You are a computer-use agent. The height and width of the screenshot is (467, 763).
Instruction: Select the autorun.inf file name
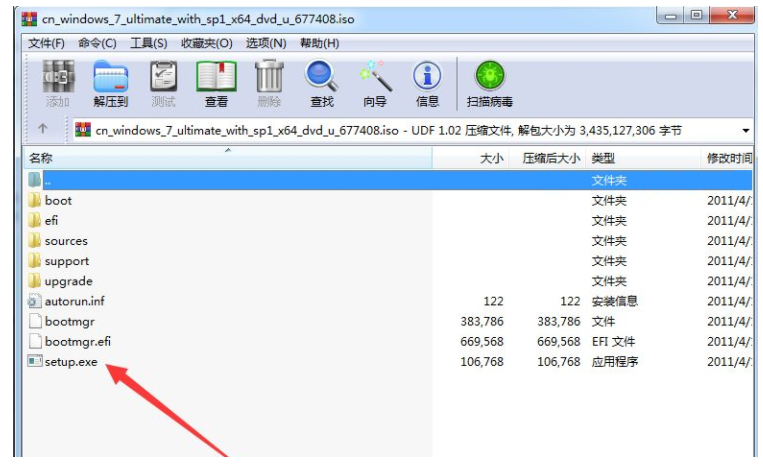74,302
